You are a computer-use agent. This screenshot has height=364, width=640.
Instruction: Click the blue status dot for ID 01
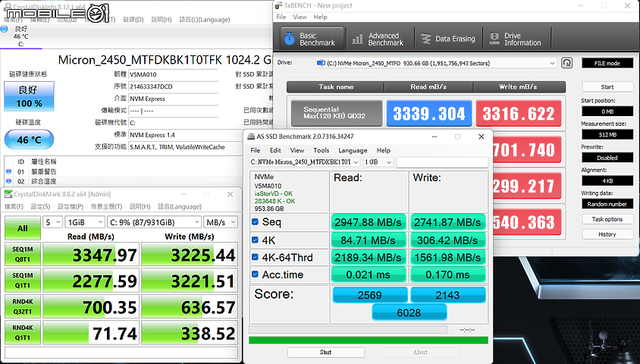point(8,172)
